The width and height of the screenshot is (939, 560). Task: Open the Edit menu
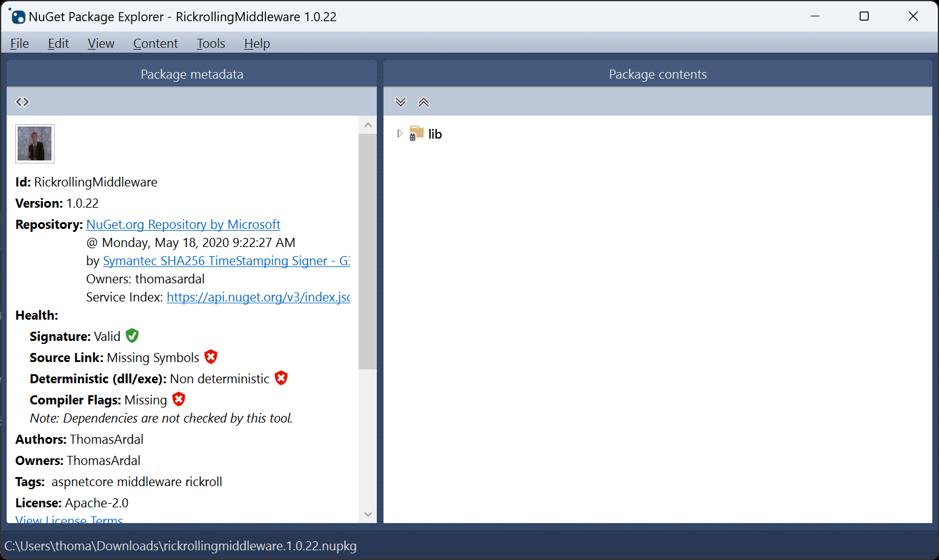coord(58,43)
